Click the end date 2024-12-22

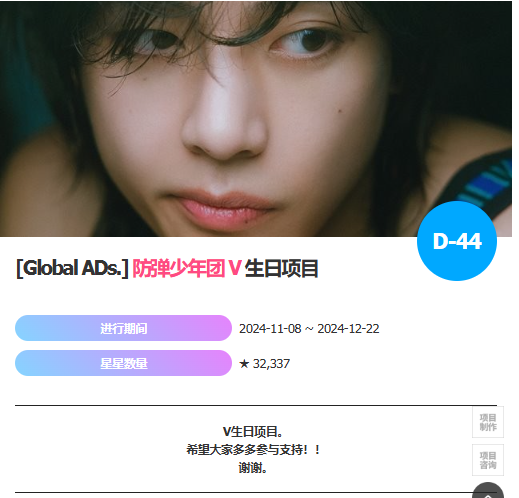(x=348, y=329)
